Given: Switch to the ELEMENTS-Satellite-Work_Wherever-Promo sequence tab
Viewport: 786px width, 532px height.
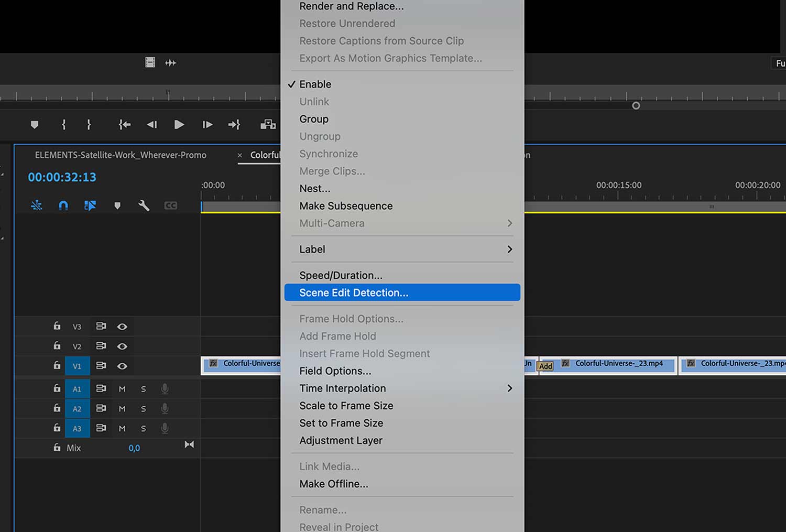Looking at the screenshot, I should pos(120,155).
